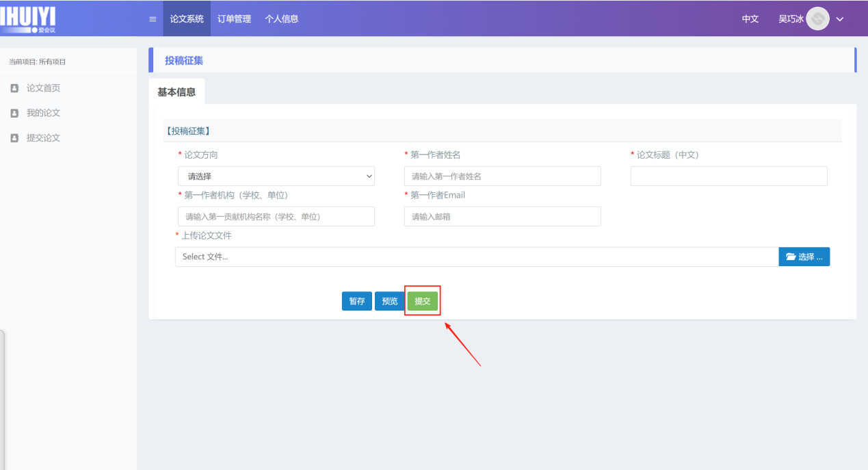Open the 订单管理 menu
The width and height of the screenshot is (868, 470).
234,19
